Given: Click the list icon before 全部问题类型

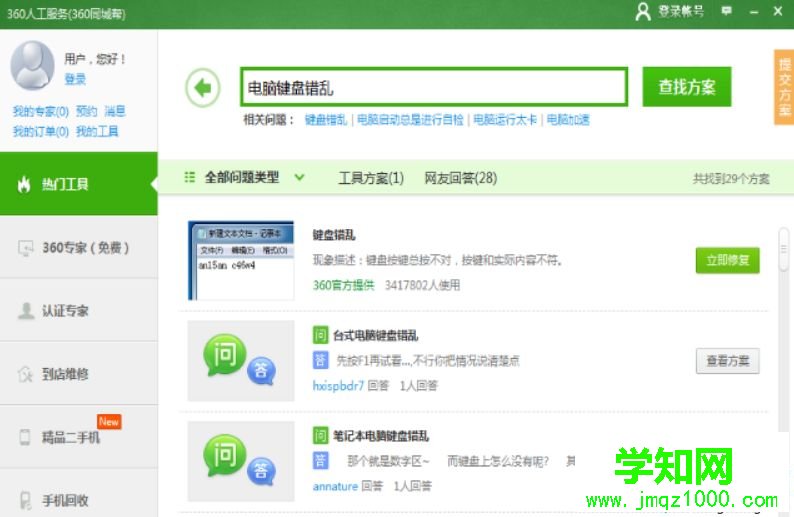Looking at the screenshot, I should coord(189,177).
